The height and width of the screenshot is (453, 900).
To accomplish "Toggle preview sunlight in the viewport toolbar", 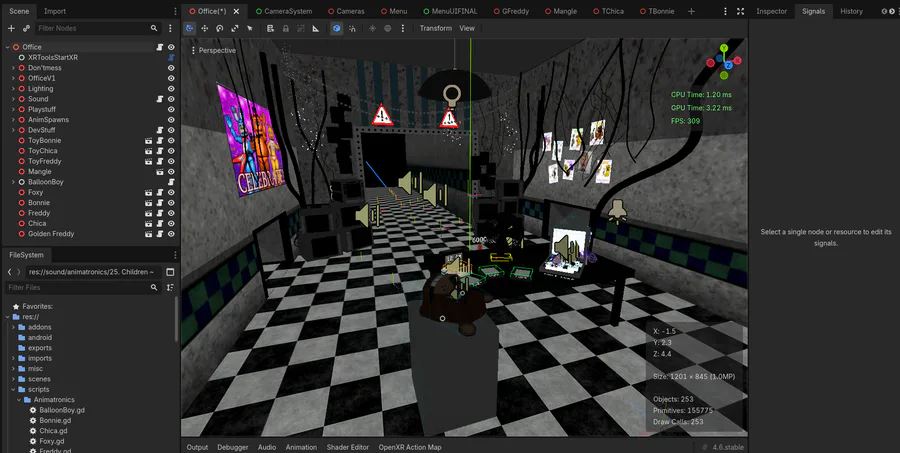I will coord(373,28).
